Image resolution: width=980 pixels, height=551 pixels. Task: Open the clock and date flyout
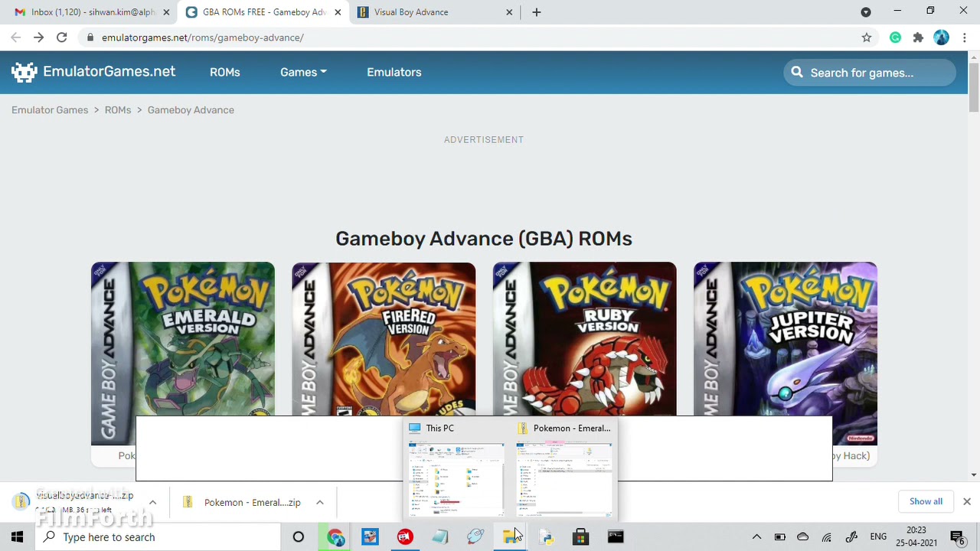pos(916,537)
